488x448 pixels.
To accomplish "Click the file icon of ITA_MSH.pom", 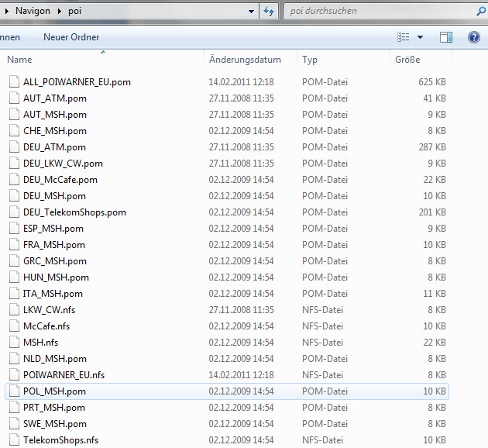I will pos(14,293).
